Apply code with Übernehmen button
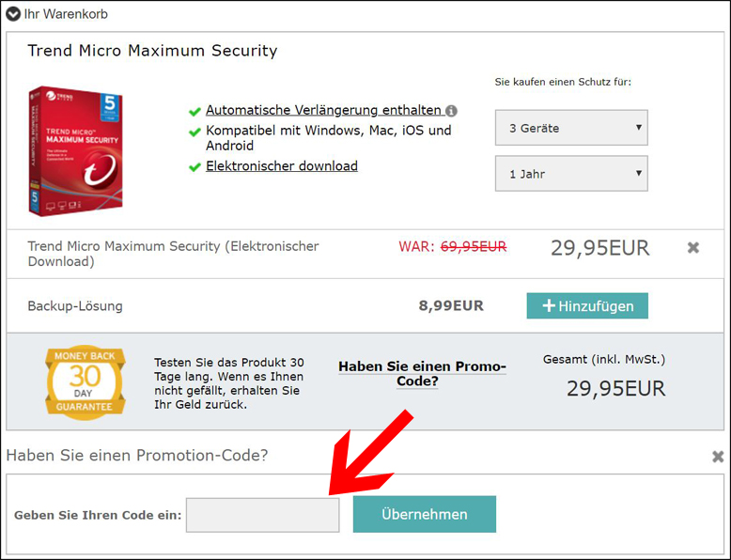 tap(425, 514)
